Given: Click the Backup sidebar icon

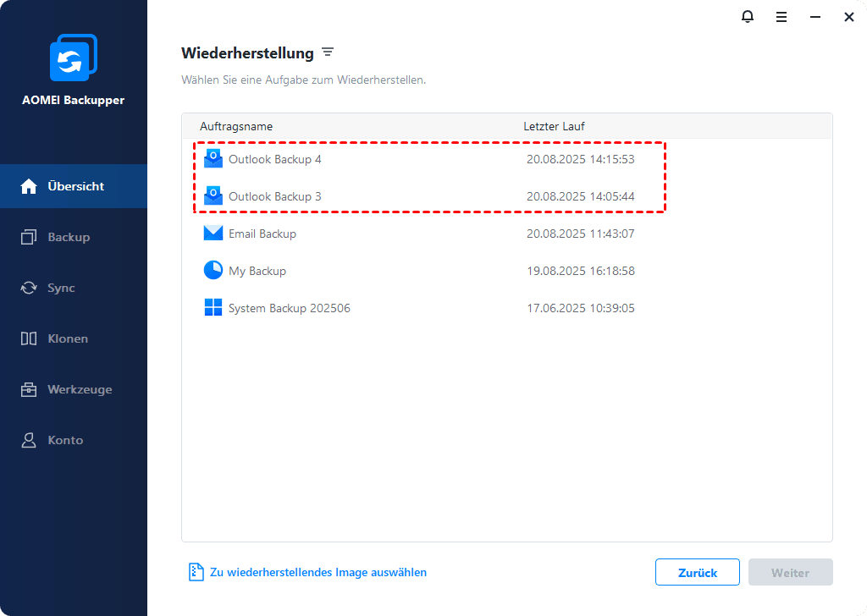Looking at the screenshot, I should pos(29,237).
